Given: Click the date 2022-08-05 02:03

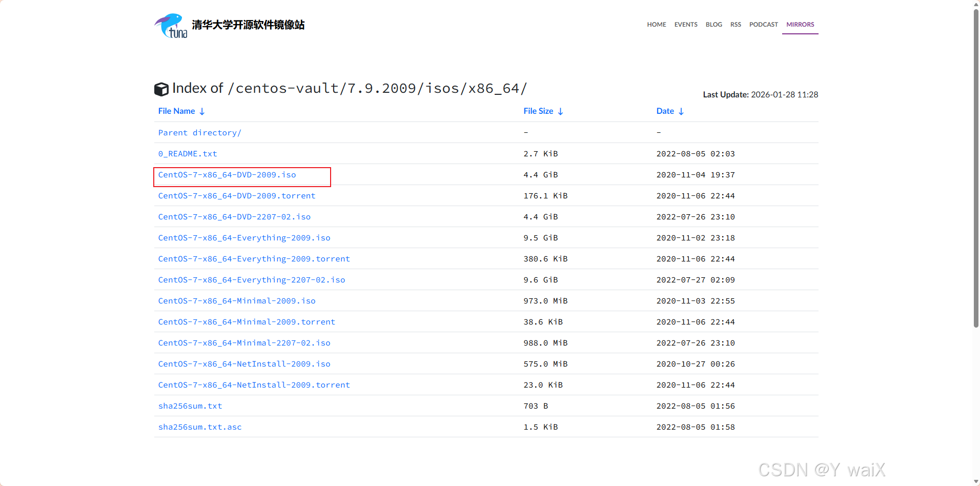Looking at the screenshot, I should click(696, 154).
